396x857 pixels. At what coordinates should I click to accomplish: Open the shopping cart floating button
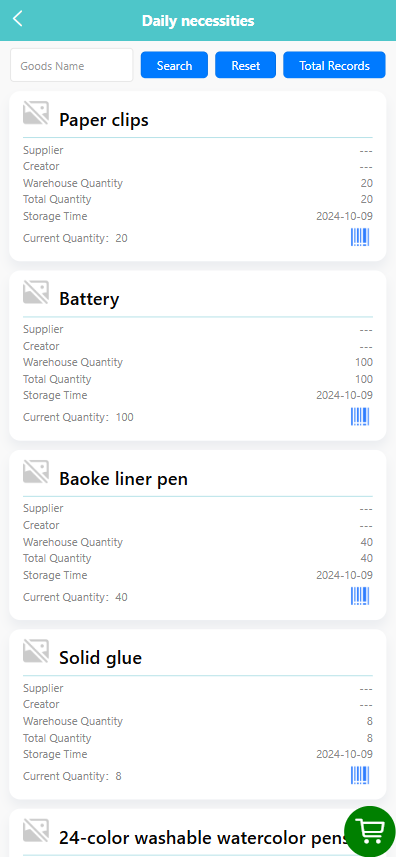point(370,831)
